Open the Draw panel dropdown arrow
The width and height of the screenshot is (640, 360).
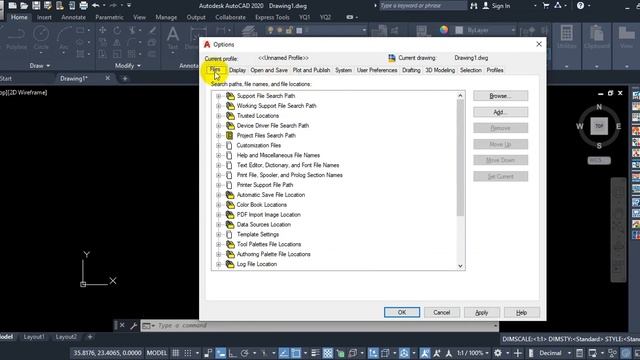click(48, 66)
